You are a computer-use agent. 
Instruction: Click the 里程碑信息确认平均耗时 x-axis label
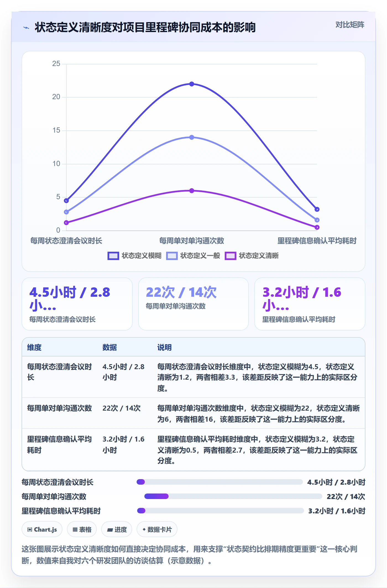pos(317,241)
